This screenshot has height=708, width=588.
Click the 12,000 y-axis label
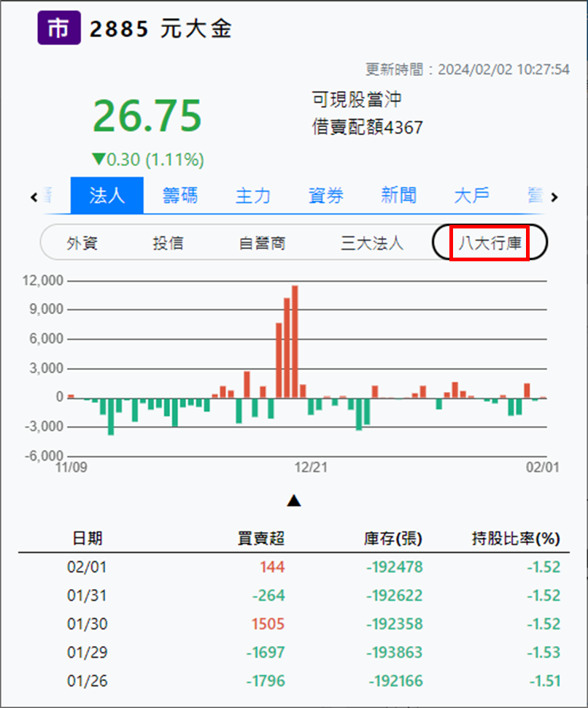pos(43,280)
